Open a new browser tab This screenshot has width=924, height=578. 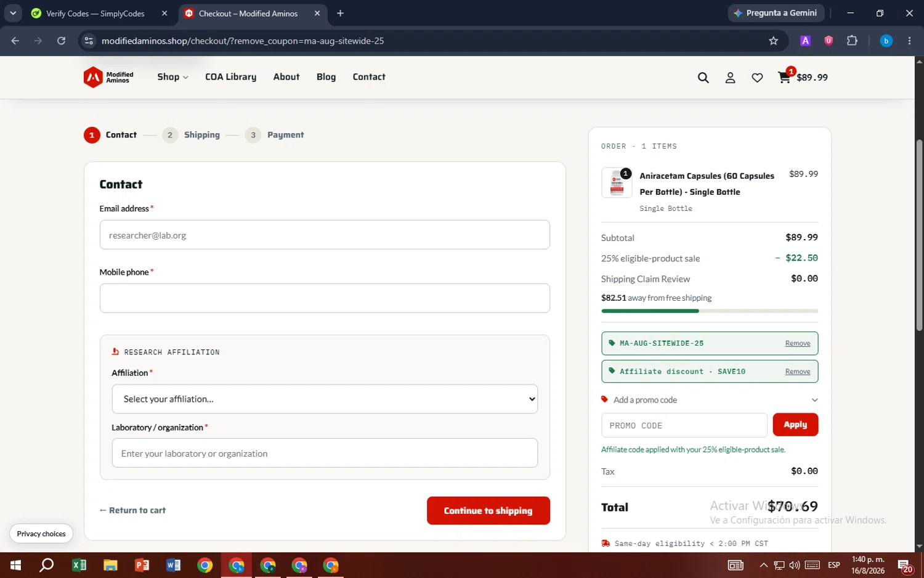click(340, 13)
